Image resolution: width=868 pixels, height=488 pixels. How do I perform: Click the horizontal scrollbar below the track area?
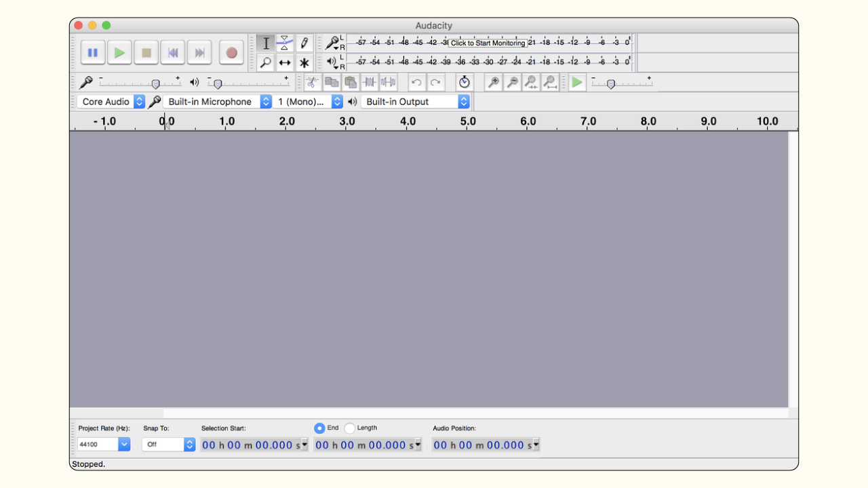click(475, 413)
